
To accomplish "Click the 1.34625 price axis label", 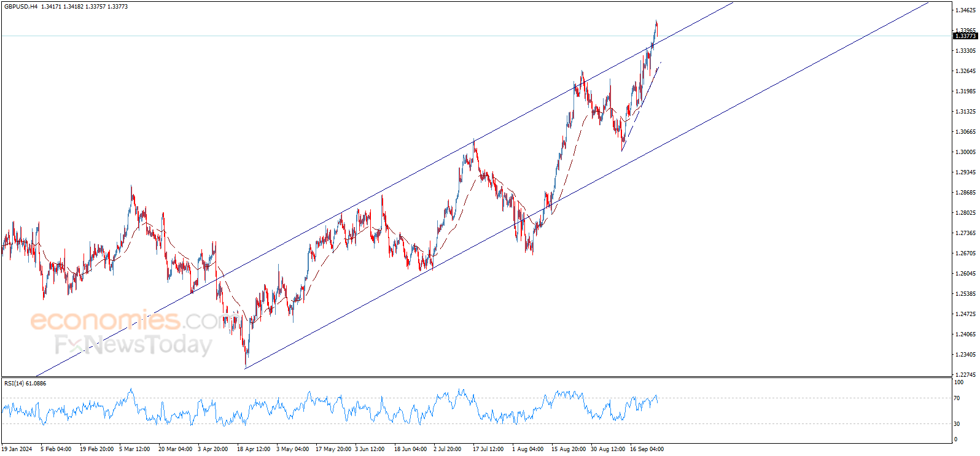I will 965,10.
